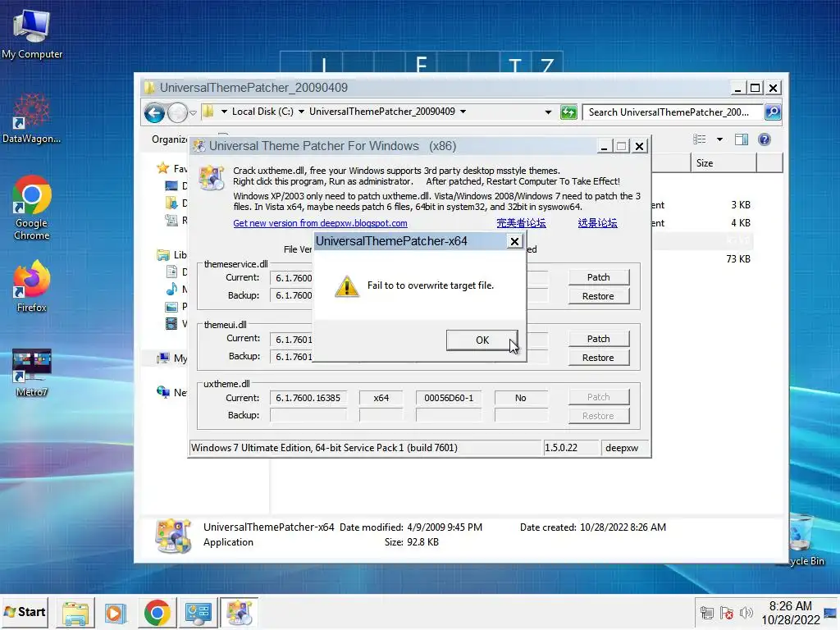Select Pictures library icon in sidebar
The image size is (840, 630).
(x=171, y=307)
